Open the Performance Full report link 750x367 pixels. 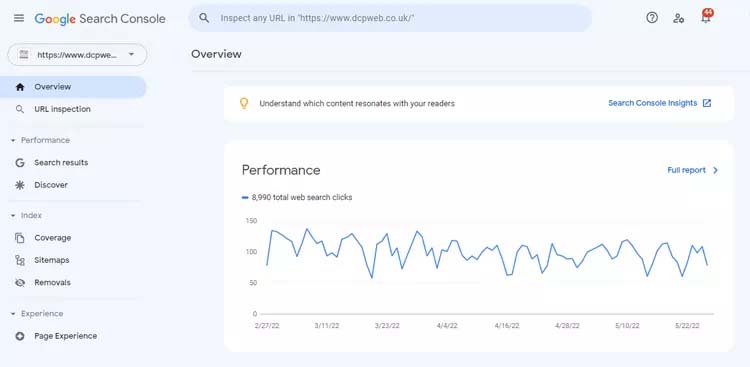(x=686, y=170)
